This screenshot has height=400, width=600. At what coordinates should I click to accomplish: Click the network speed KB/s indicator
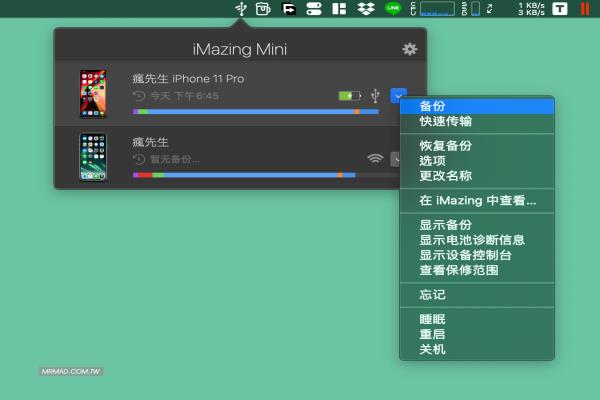tap(531, 8)
